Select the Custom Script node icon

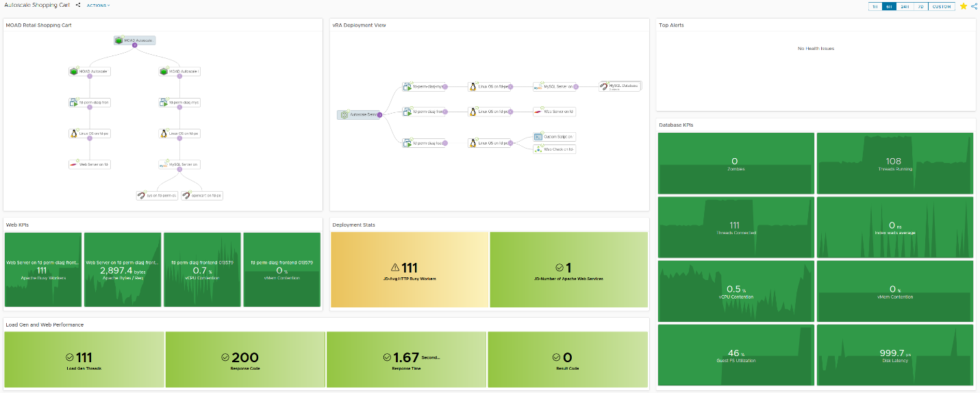click(x=538, y=137)
